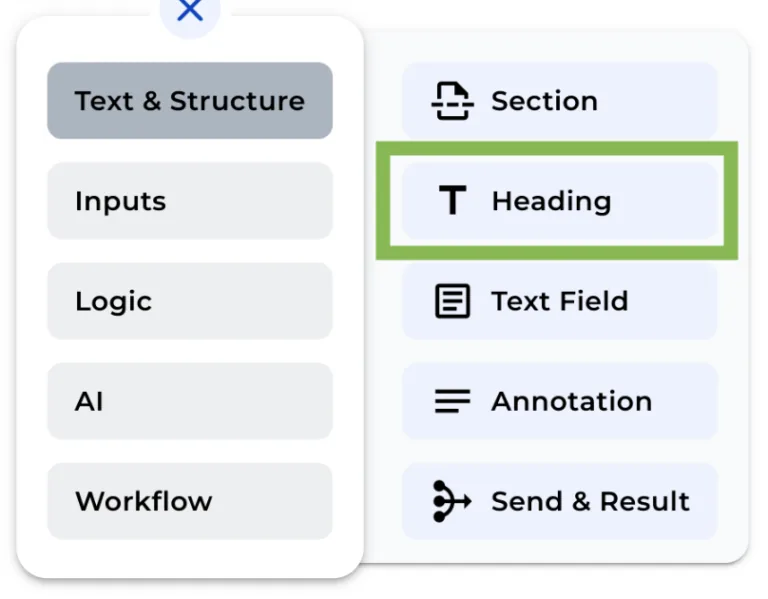This screenshot has width=768, height=599.
Task: Click the green-highlighted Heading option
Action: point(557,201)
